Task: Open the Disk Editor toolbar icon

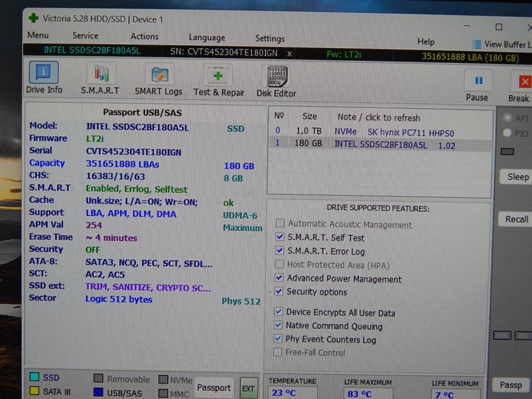Action: click(277, 76)
